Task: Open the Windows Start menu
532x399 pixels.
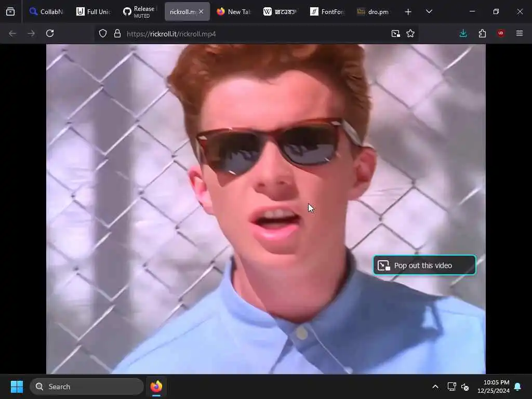Action: pyautogui.click(x=17, y=387)
